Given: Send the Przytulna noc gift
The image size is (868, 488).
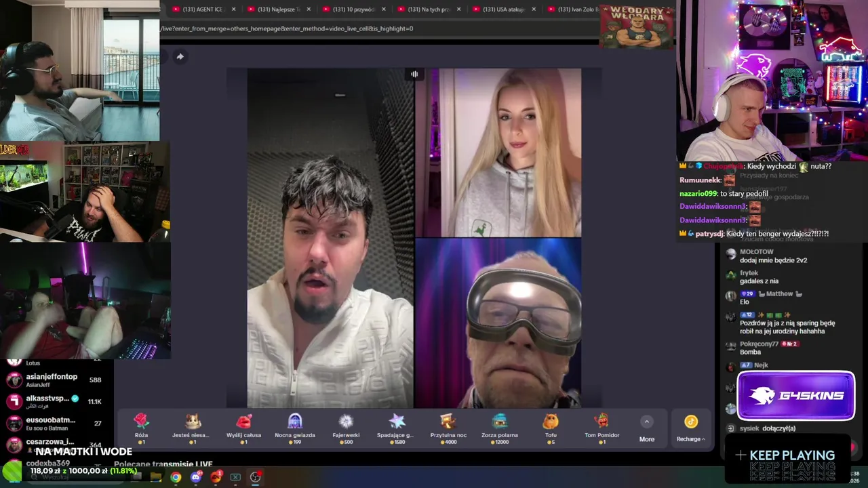Looking at the screenshot, I should (x=448, y=429).
